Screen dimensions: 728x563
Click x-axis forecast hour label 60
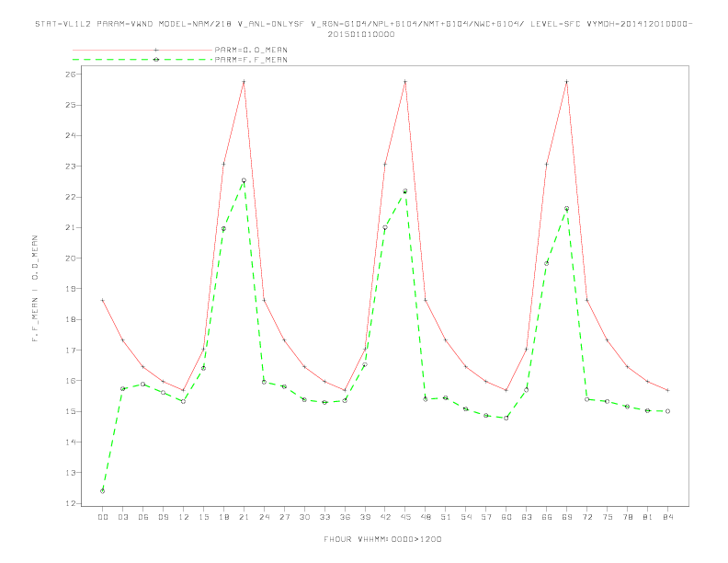[x=506, y=517]
